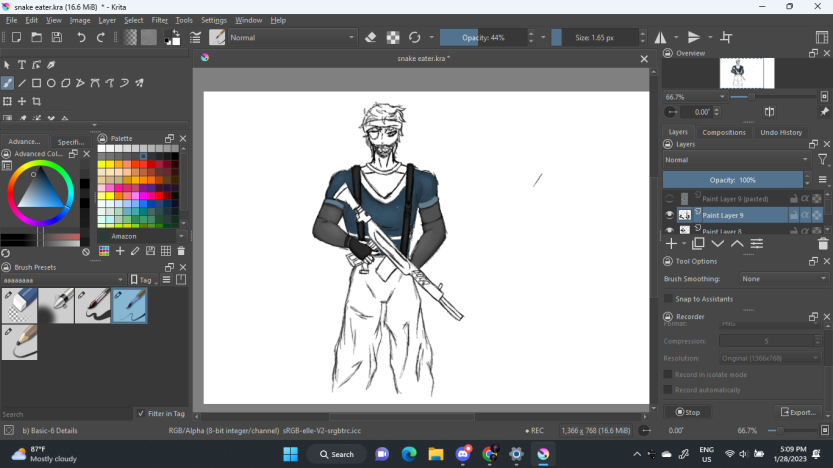Select the Rectangle tool
This screenshot has width=833, height=468.
[36, 83]
